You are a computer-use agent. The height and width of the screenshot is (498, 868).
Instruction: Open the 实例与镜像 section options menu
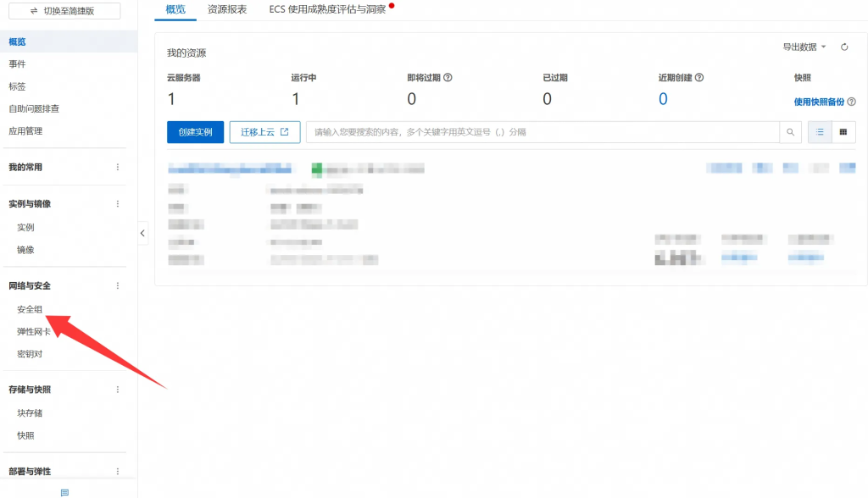pyautogui.click(x=118, y=204)
